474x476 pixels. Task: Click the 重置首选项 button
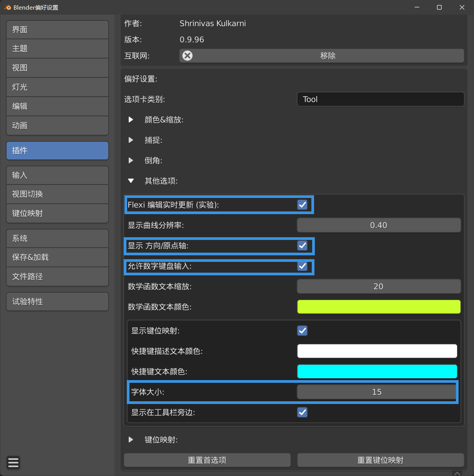[x=207, y=460]
